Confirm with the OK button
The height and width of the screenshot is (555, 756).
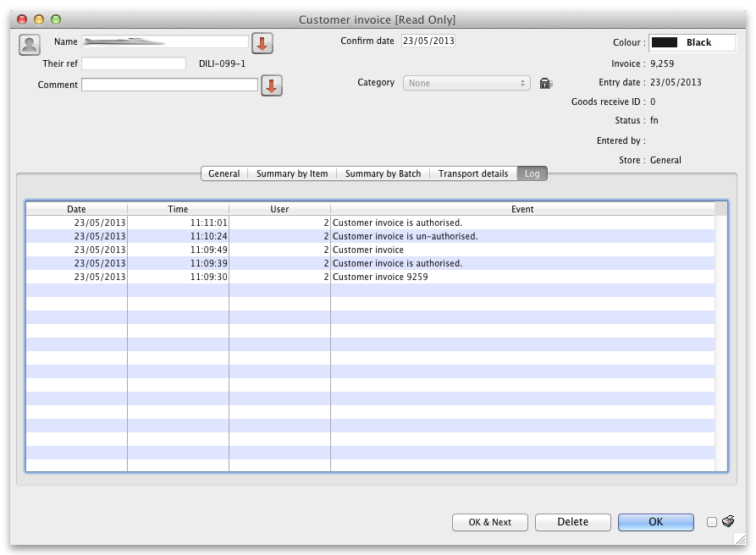pyautogui.click(x=655, y=522)
